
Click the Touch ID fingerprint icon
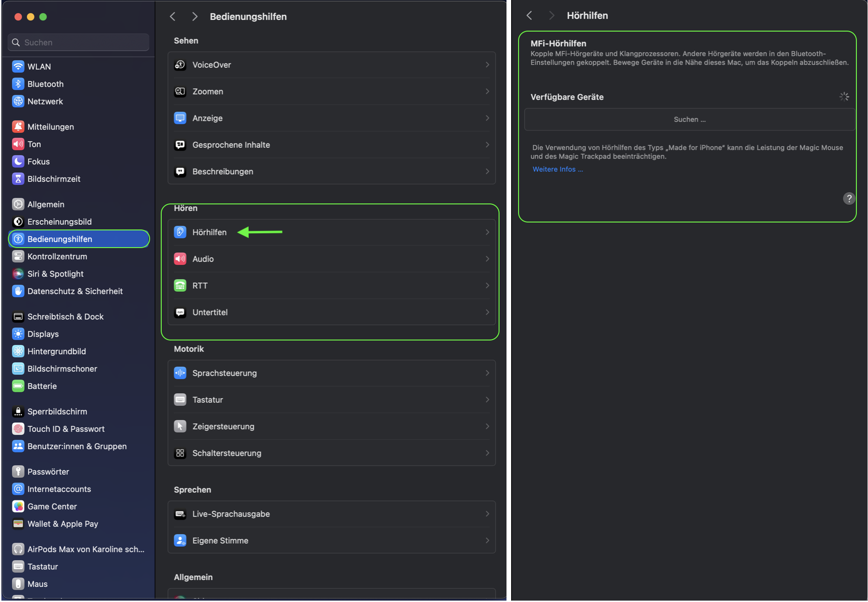(18, 429)
